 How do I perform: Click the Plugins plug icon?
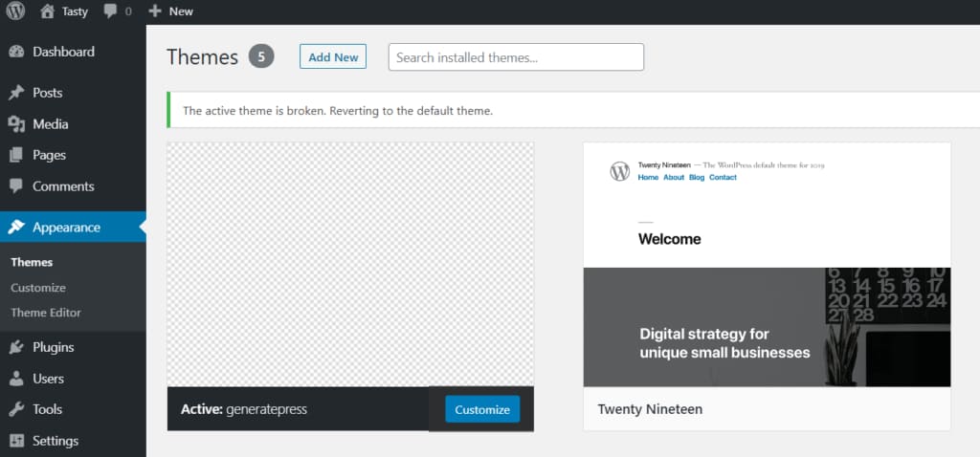16,347
